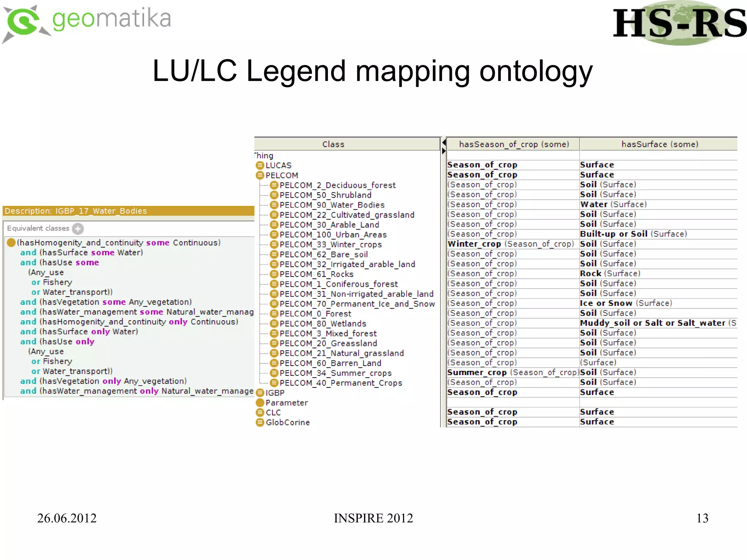The image size is (747, 560).
Task: Select PELCOM_70_Permanent_Ice_and_Snow tree row
Action: (357, 304)
